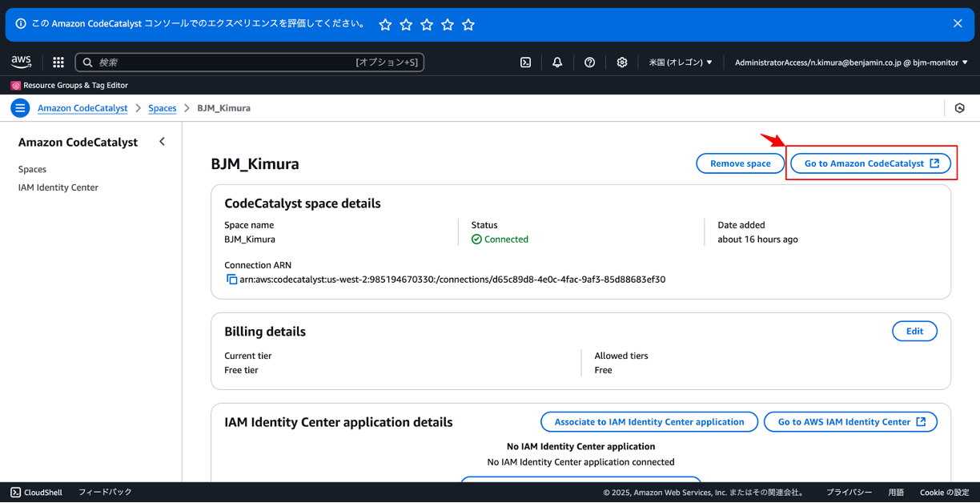Open recently visited services via the clock icon
Image resolution: width=980 pixels, height=503 pixels.
960,107
